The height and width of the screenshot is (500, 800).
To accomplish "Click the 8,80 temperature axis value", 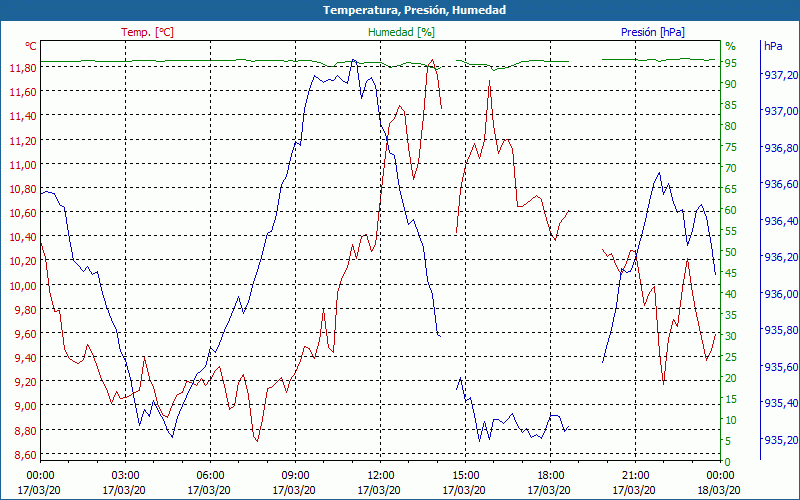I will coord(25,431).
